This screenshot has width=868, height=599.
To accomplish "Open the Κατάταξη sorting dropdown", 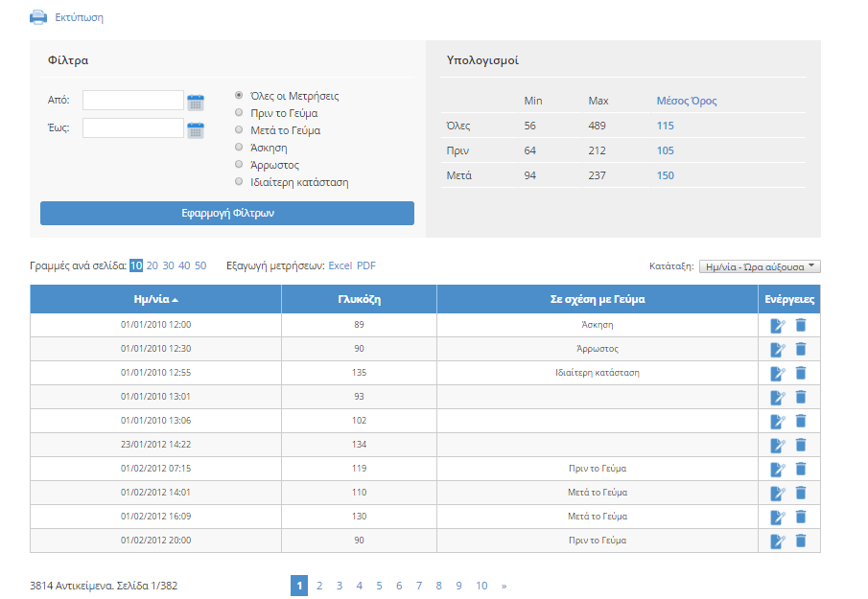I will (760, 266).
